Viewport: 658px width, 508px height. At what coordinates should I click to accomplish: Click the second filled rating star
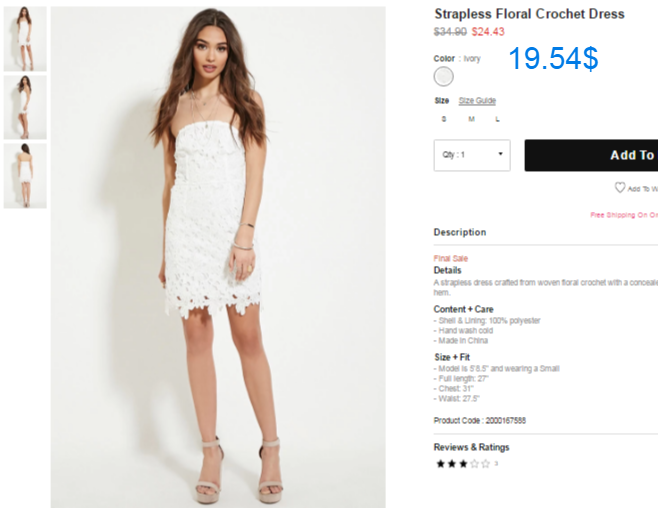pyautogui.click(x=452, y=464)
